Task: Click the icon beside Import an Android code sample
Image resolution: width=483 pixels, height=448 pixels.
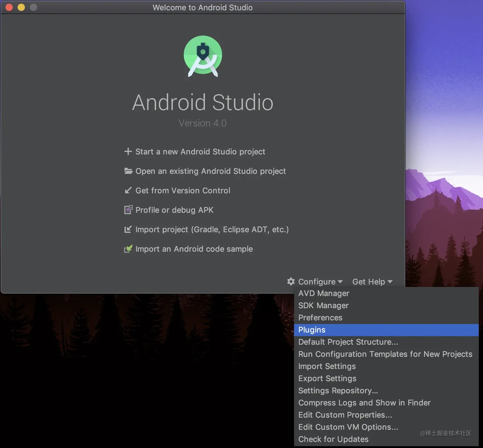Action: 128,249
